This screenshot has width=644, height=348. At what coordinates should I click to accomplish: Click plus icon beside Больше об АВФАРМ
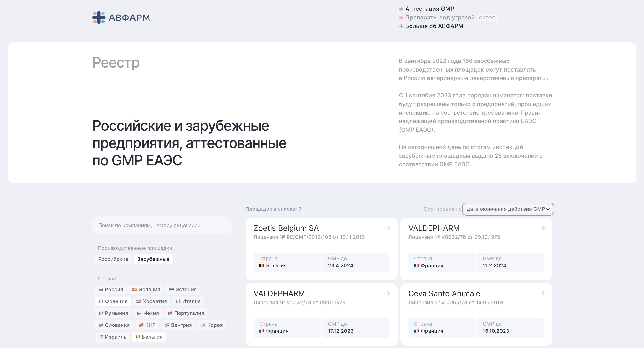click(401, 26)
